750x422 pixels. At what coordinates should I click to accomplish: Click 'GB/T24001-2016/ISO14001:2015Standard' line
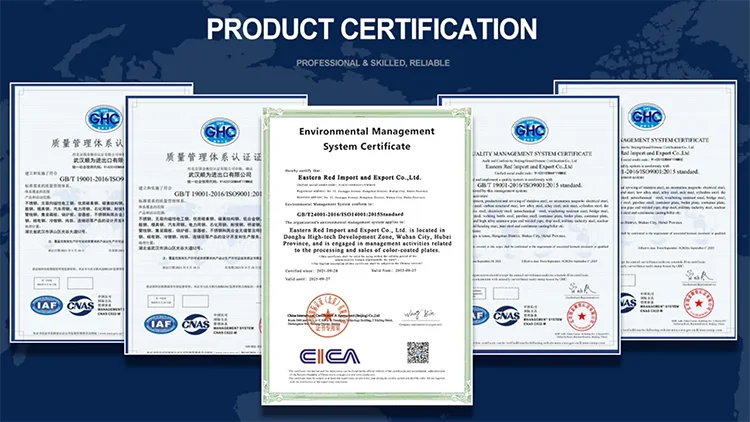click(350, 214)
